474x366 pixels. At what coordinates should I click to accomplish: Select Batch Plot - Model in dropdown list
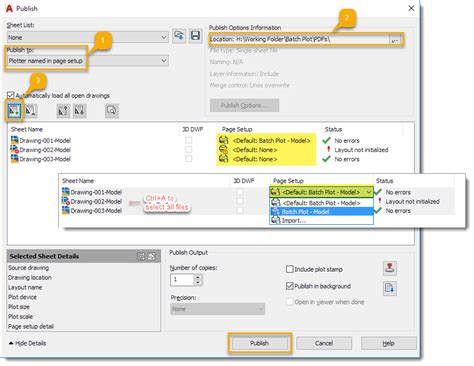321,212
